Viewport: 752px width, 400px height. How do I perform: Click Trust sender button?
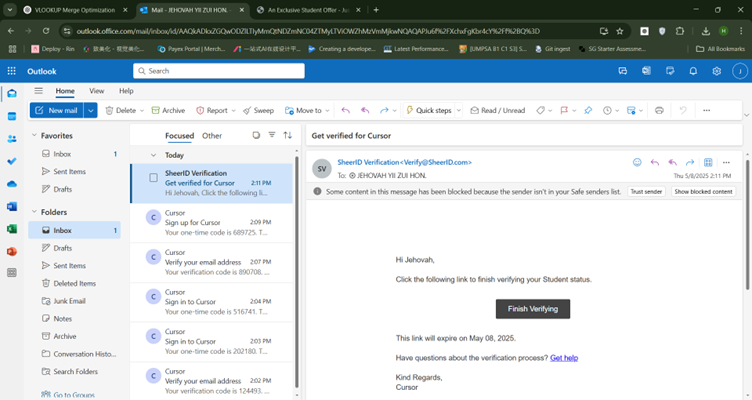click(x=646, y=191)
